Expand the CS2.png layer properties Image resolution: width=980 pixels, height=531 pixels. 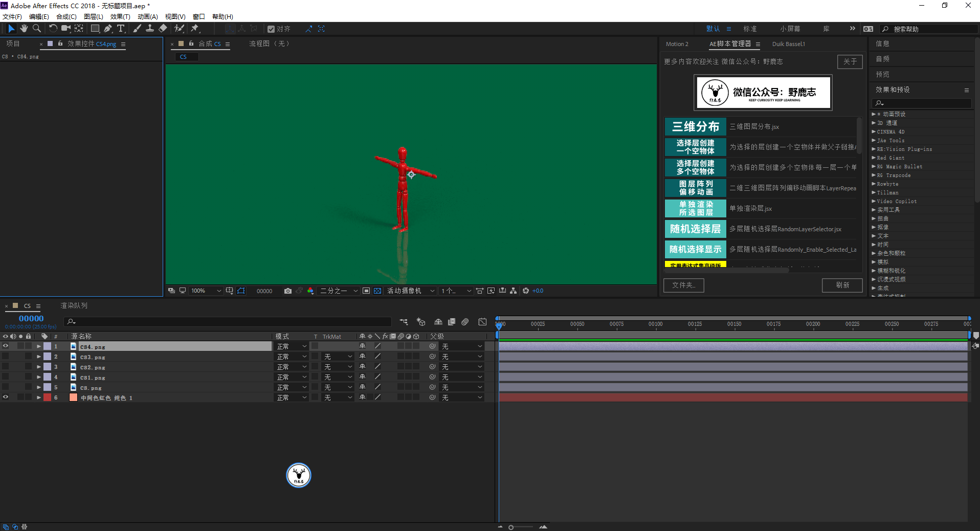[x=39, y=367]
